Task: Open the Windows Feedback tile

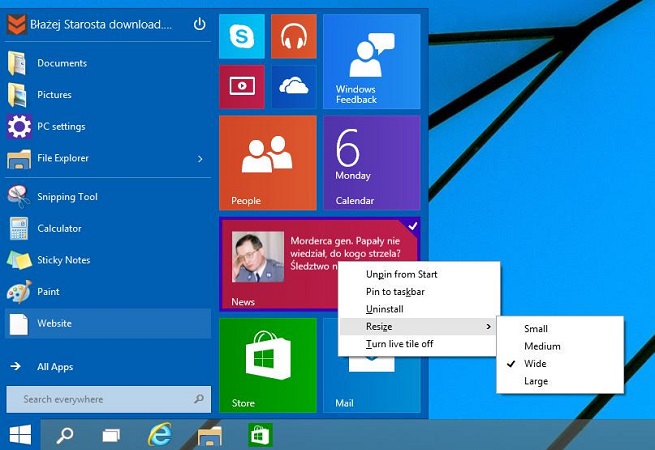Action: click(x=371, y=61)
